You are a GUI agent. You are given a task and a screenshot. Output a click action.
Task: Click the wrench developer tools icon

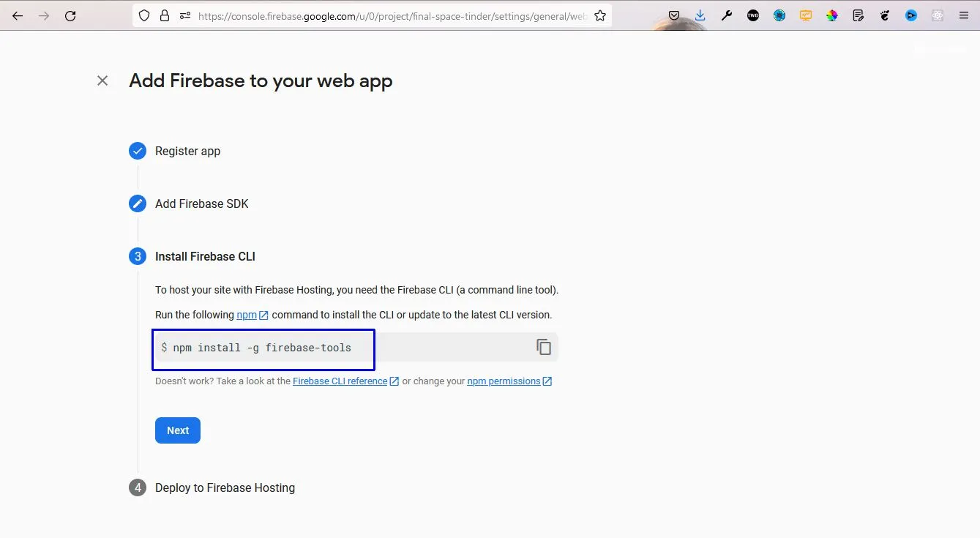(727, 15)
